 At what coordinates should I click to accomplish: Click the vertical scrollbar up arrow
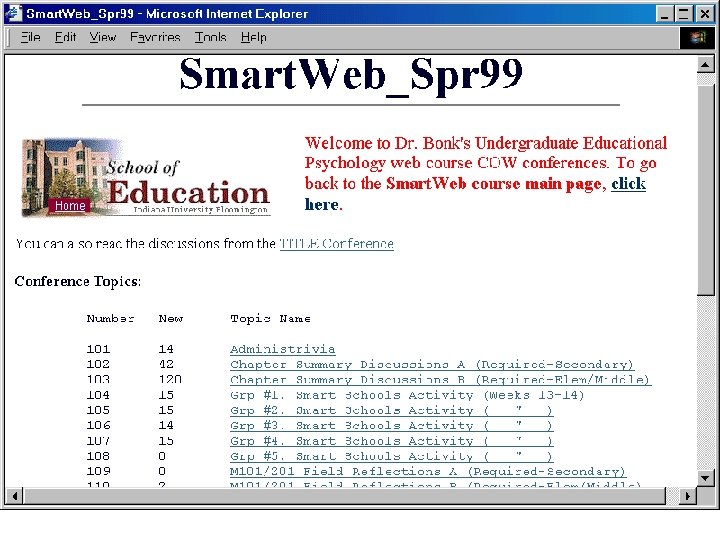[x=705, y=65]
